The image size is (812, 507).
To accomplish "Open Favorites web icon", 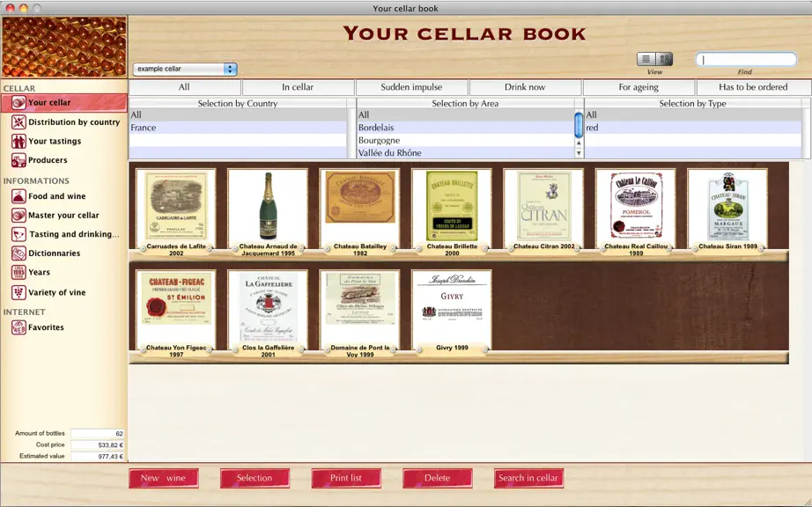I will (x=18, y=327).
